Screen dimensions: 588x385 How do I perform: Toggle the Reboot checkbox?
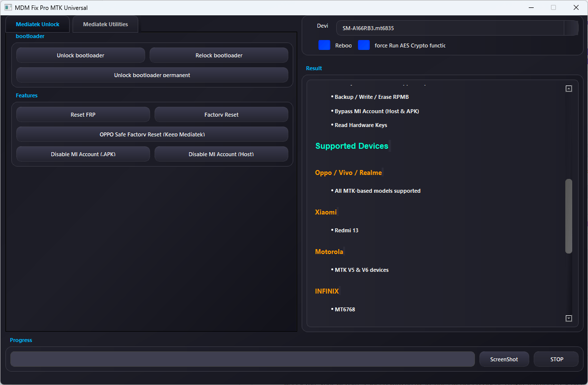324,45
